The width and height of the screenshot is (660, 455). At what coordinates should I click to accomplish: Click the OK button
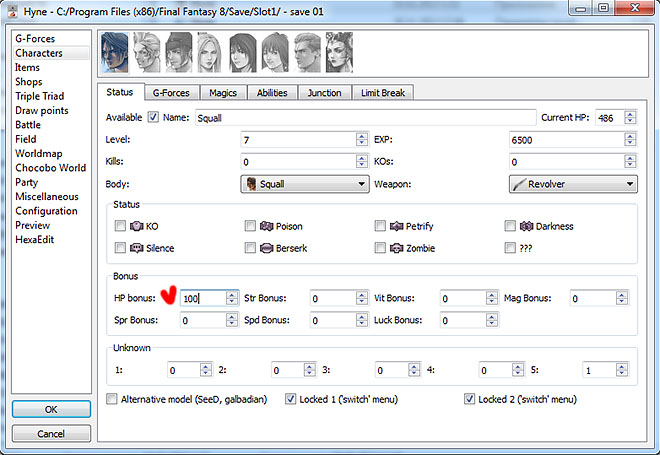50,410
